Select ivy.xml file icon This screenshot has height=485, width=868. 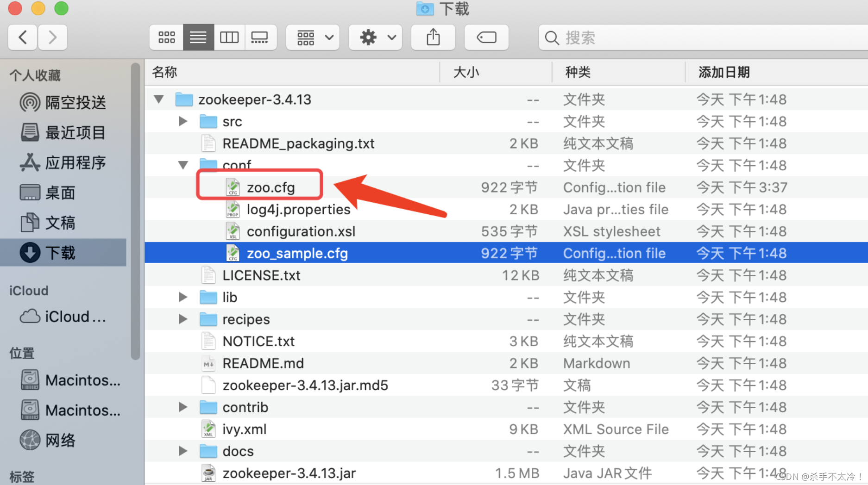[208, 429]
